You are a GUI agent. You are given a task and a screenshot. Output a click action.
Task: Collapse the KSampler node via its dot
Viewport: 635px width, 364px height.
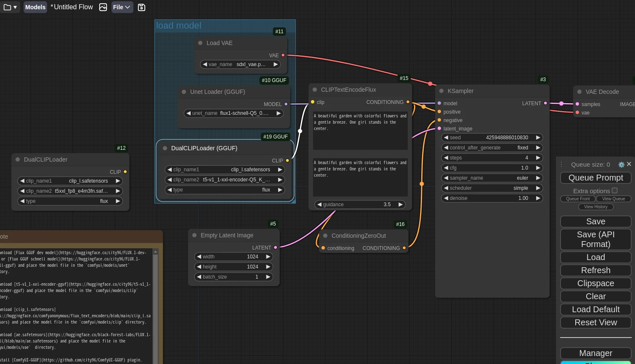point(441,91)
